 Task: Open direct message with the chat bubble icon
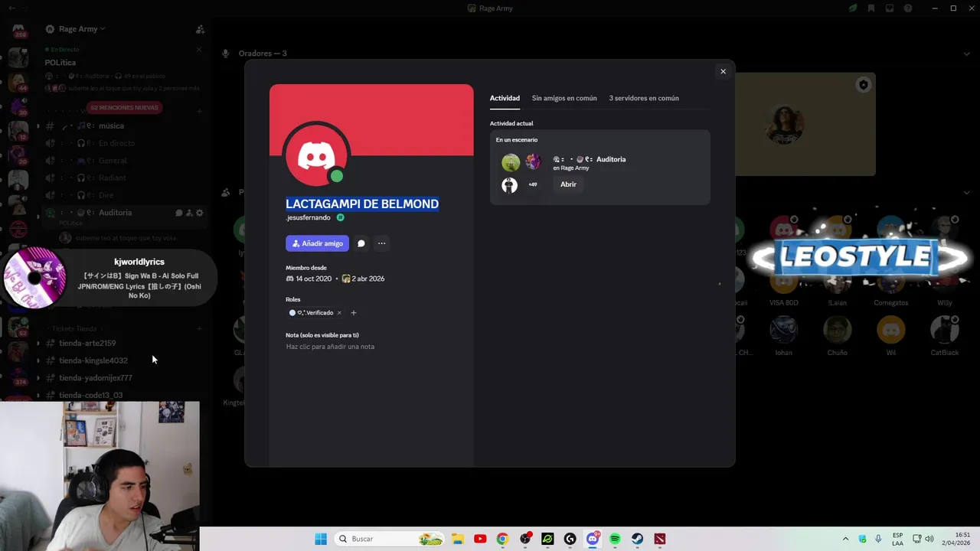tap(361, 243)
